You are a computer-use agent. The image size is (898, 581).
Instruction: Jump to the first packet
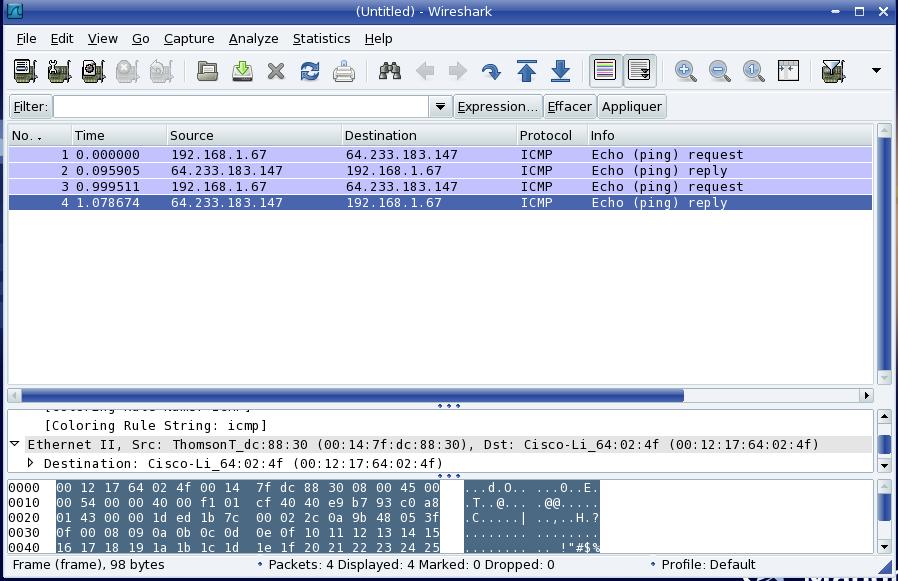pos(526,71)
